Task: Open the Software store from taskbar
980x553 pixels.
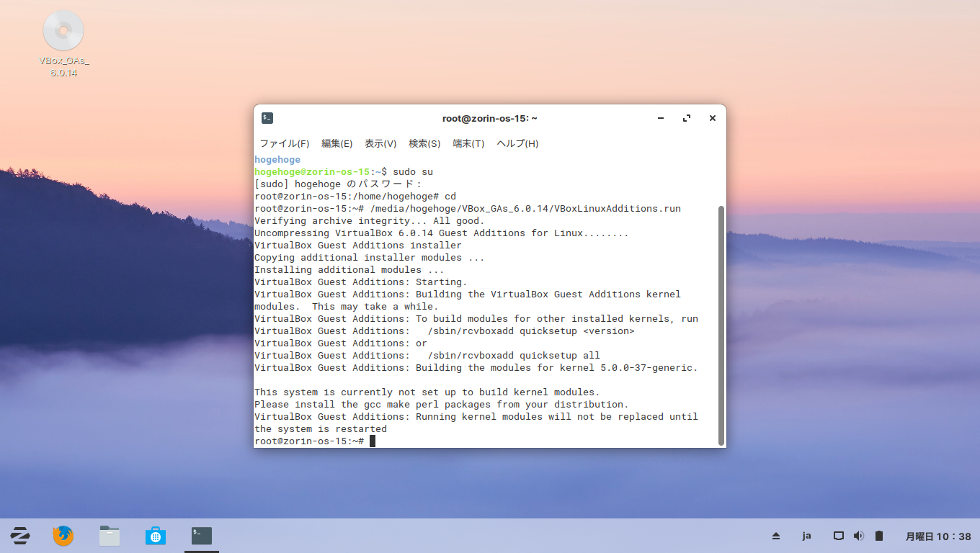Action: point(156,535)
